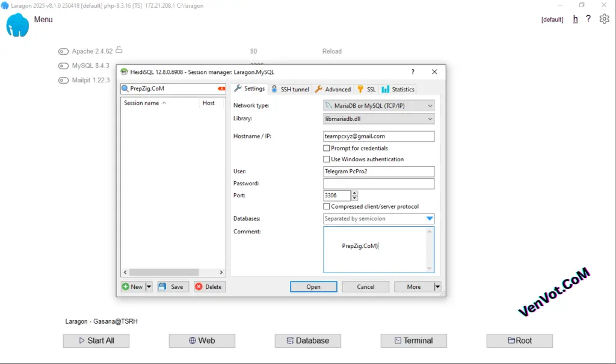
Task: Focus the Password input field
Action: (x=378, y=183)
